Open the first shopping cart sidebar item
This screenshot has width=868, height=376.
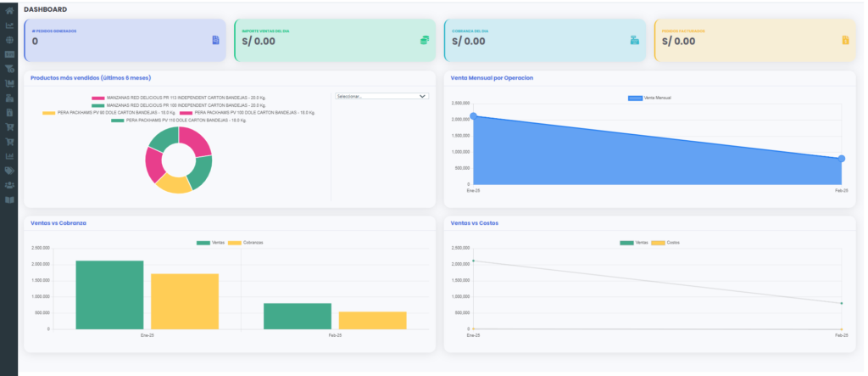(x=9, y=126)
